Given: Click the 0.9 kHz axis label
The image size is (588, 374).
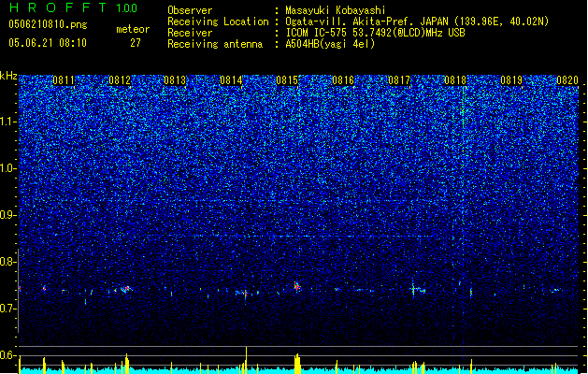Looking at the screenshot, I should [7, 215].
